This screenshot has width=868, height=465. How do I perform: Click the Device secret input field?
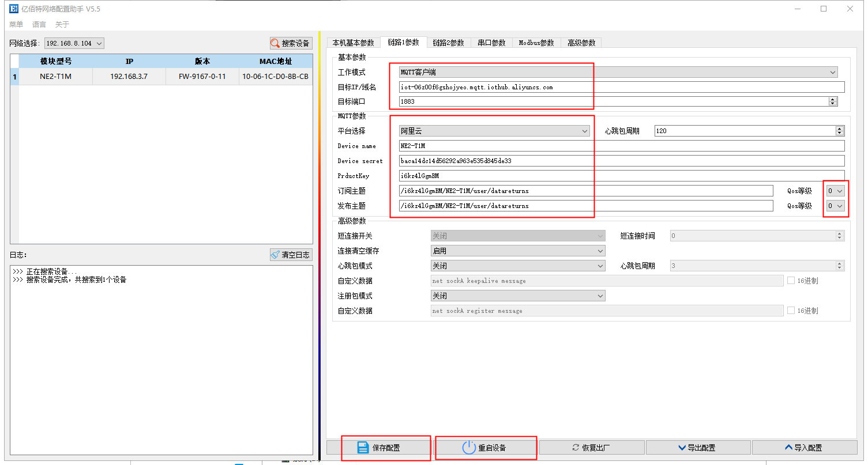click(x=621, y=161)
